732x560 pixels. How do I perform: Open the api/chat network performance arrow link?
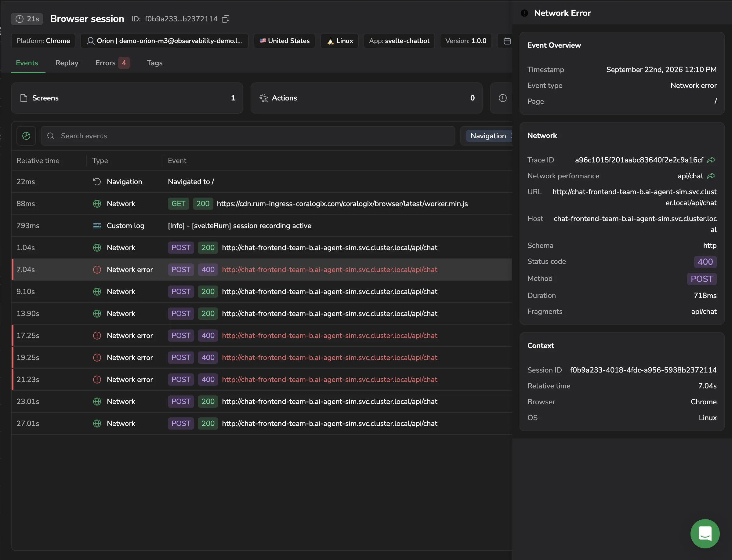711,176
